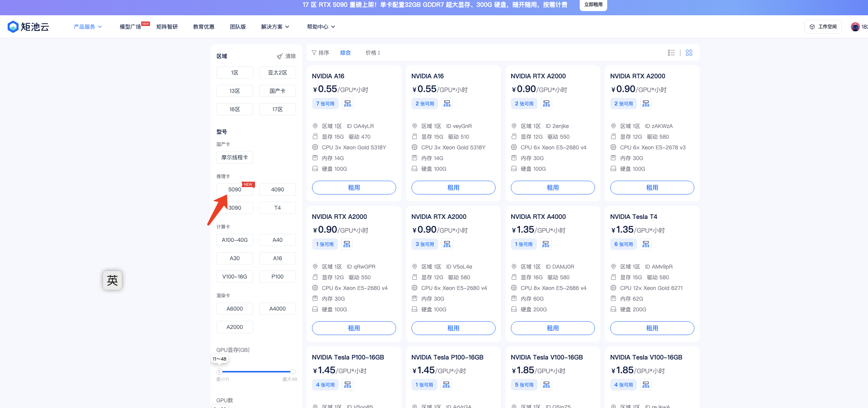Click the 矩池云 logo icon

click(x=13, y=26)
